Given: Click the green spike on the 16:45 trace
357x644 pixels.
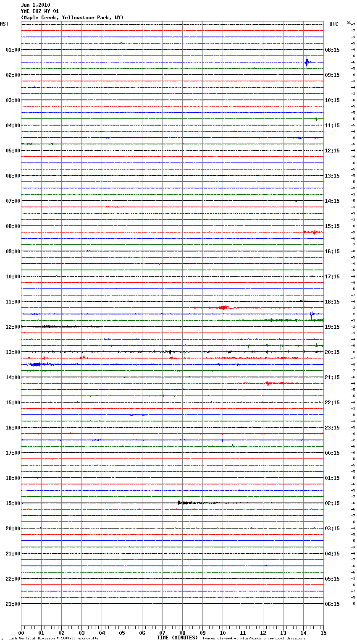Looking at the screenshot, I should pyautogui.click(x=233, y=446).
